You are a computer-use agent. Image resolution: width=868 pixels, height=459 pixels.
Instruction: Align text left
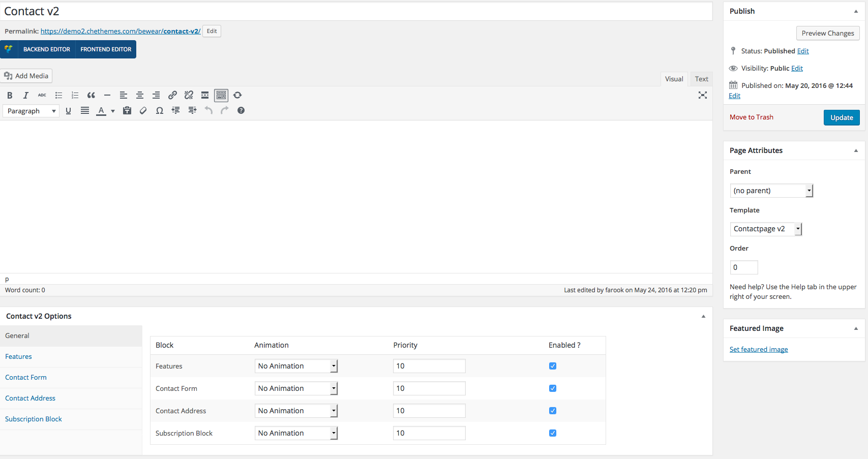coord(124,95)
